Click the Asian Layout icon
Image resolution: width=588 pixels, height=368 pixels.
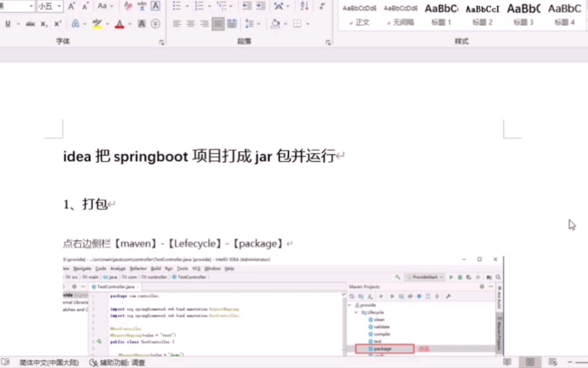(279, 6)
